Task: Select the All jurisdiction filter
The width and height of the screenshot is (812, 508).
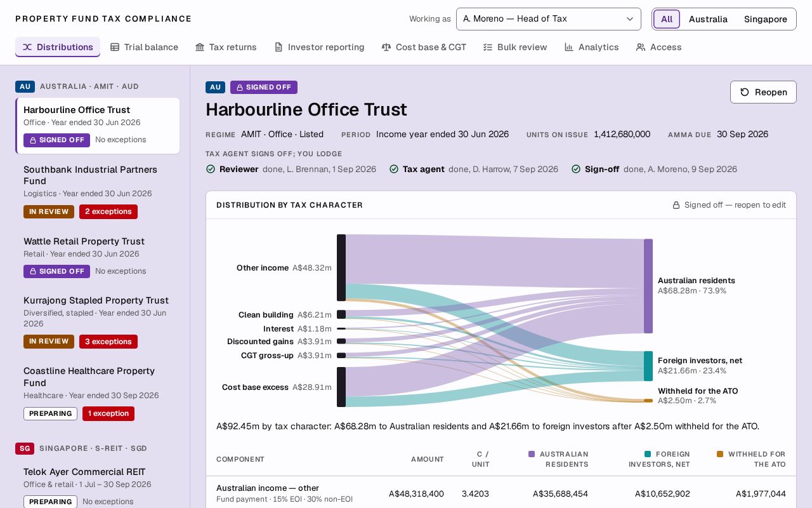Action: click(667, 19)
